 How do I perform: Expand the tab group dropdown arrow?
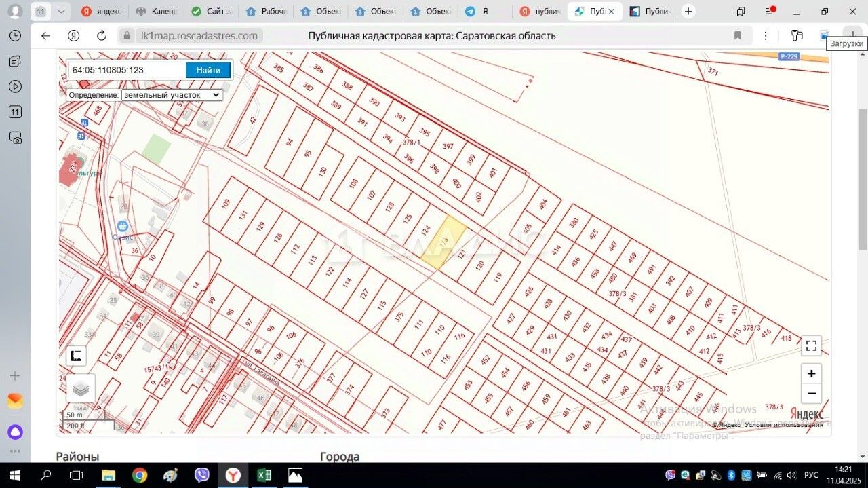click(61, 12)
